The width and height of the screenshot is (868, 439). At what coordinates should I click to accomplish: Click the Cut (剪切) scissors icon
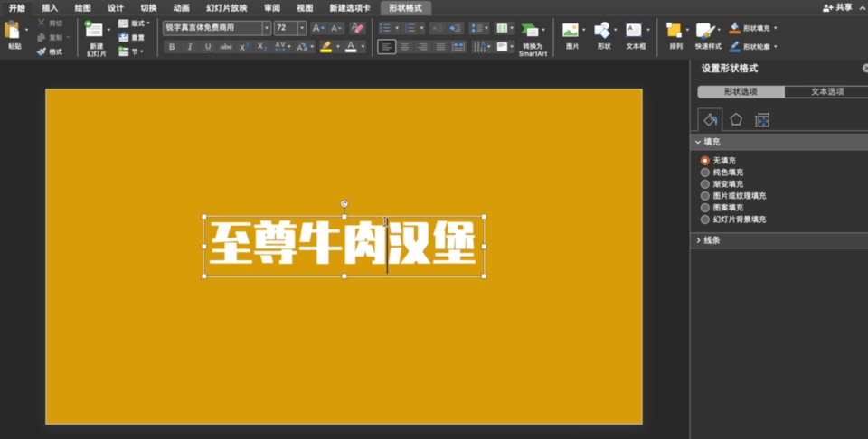(42, 23)
